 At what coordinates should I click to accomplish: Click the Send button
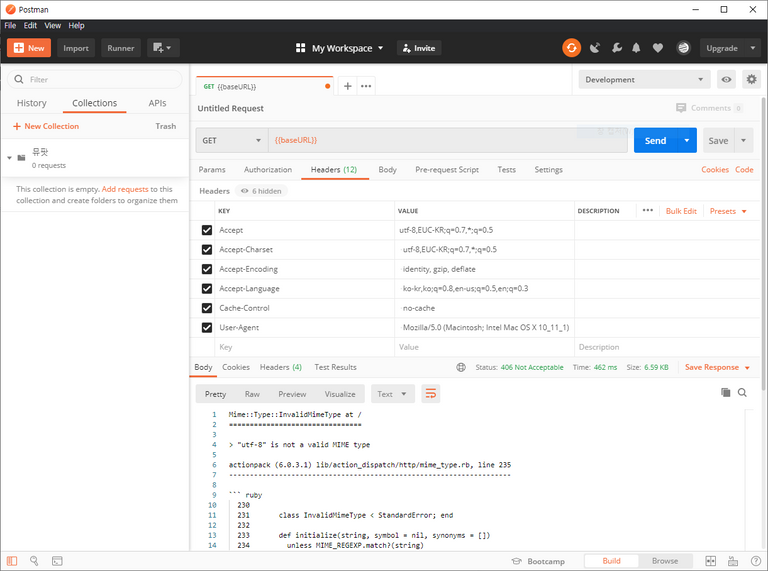pos(655,141)
